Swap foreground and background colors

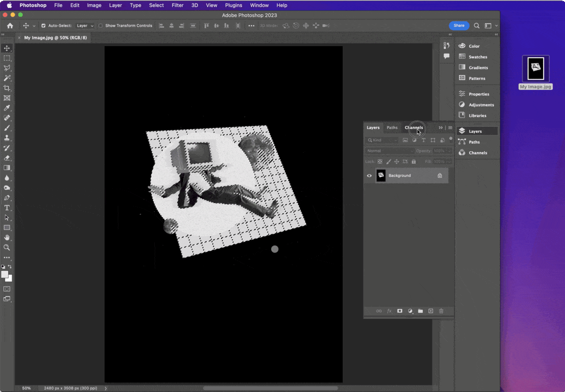click(10, 267)
